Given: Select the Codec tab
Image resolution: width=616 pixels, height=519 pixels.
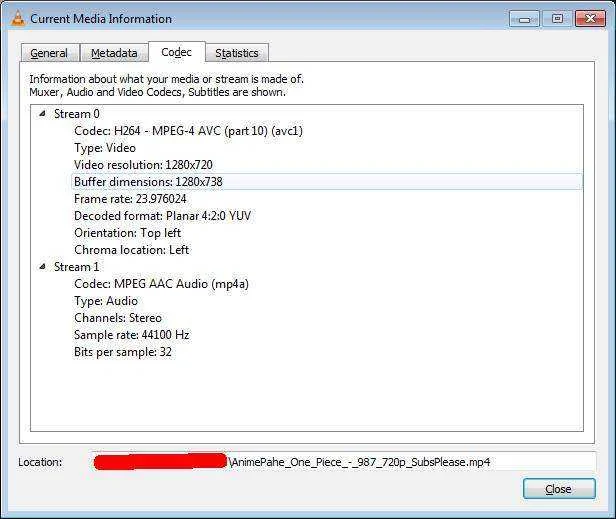Looking at the screenshot, I should (x=177, y=52).
